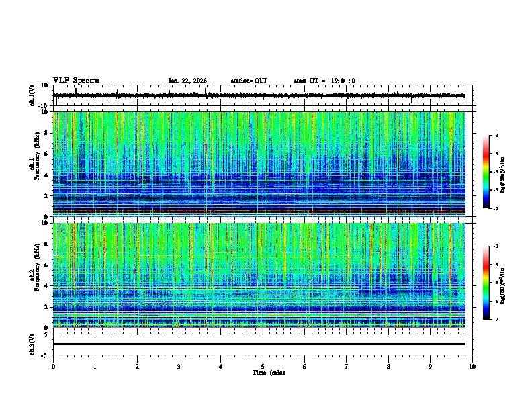The height and width of the screenshot is (411, 532).
Task: Click tick label 6 on the Time axis
Action: [305, 367]
